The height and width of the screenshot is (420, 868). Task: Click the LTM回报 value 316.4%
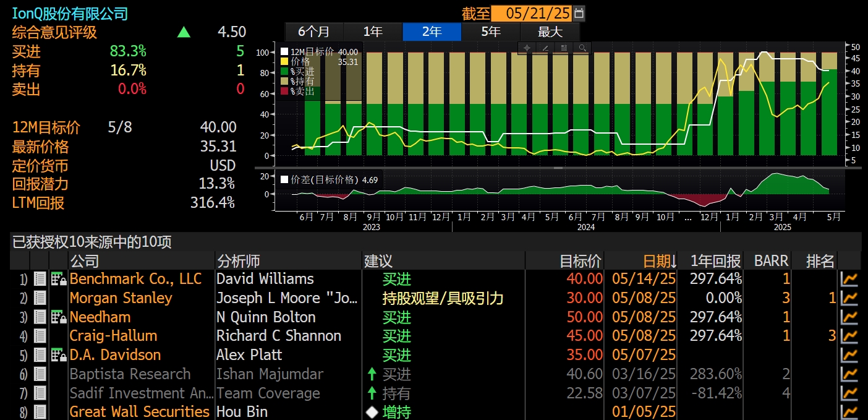pyautogui.click(x=213, y=203)
